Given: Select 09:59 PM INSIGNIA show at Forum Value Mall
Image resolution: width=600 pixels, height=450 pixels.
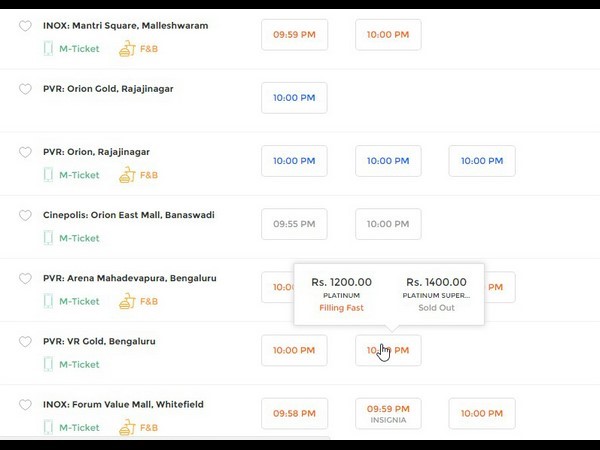Looking at the screenshot, I should [388, 414].
